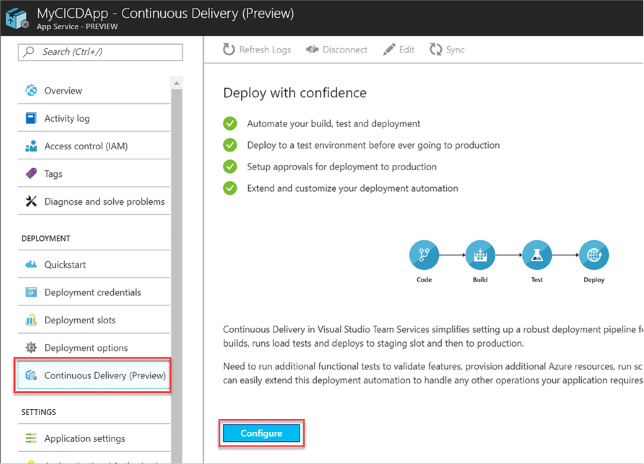Click the Disconnect plug icon
The width and height of the screenshot is (644, 464).
tap(312, 50)
